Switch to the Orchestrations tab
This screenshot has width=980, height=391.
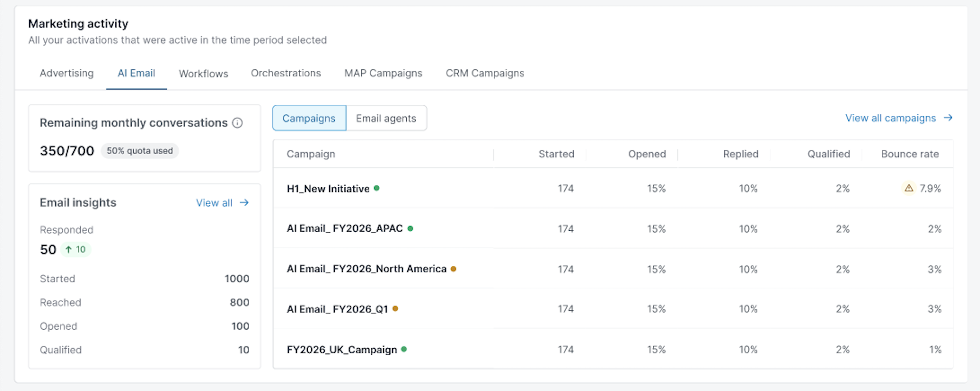tap(286, 74)
